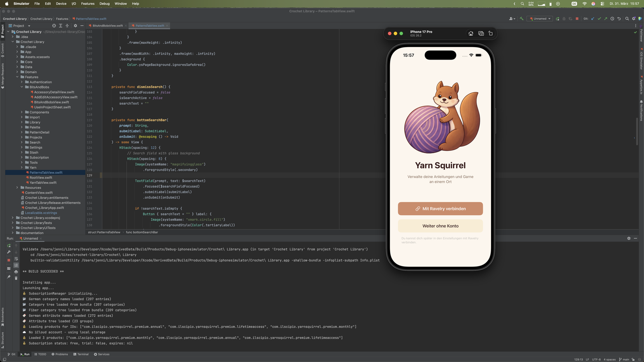644x362 pixels.
Task: Open macOS Control Center in menu bar
Action: [x=602, y=4]
